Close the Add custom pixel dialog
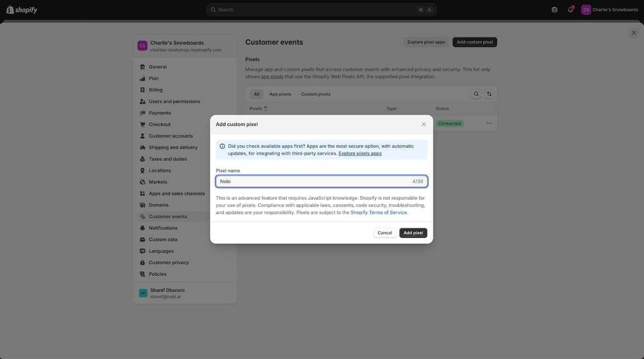 point(423,125)
